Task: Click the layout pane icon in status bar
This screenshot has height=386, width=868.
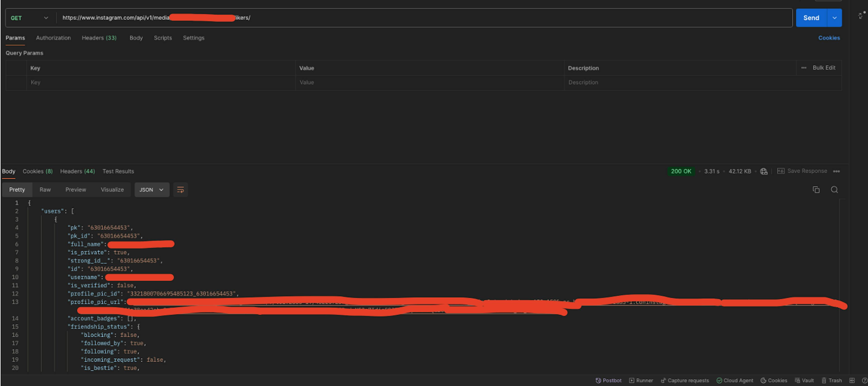Action: [x=852, y=380]
